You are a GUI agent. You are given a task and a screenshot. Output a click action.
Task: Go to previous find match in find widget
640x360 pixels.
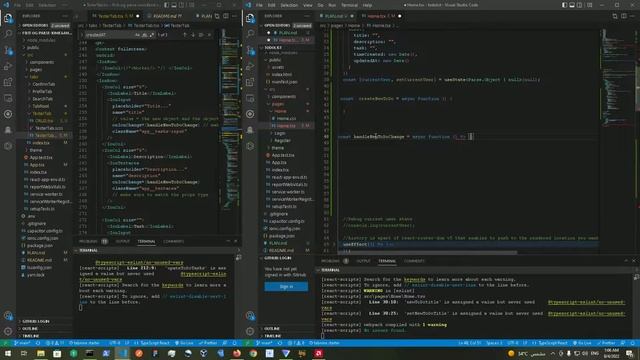point(185,35)
